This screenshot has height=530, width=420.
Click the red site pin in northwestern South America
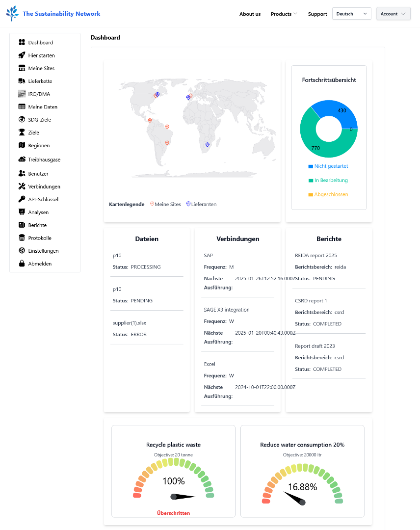pos(150,121)
